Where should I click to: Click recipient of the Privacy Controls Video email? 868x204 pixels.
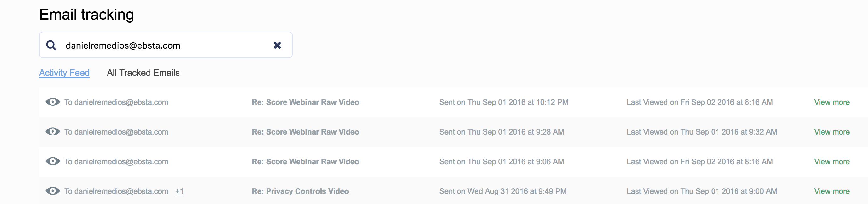116,191
